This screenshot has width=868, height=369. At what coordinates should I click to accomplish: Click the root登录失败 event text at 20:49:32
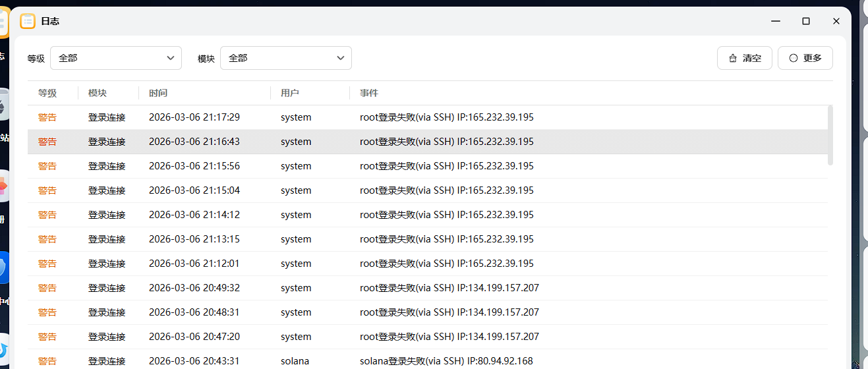[449, 288]
